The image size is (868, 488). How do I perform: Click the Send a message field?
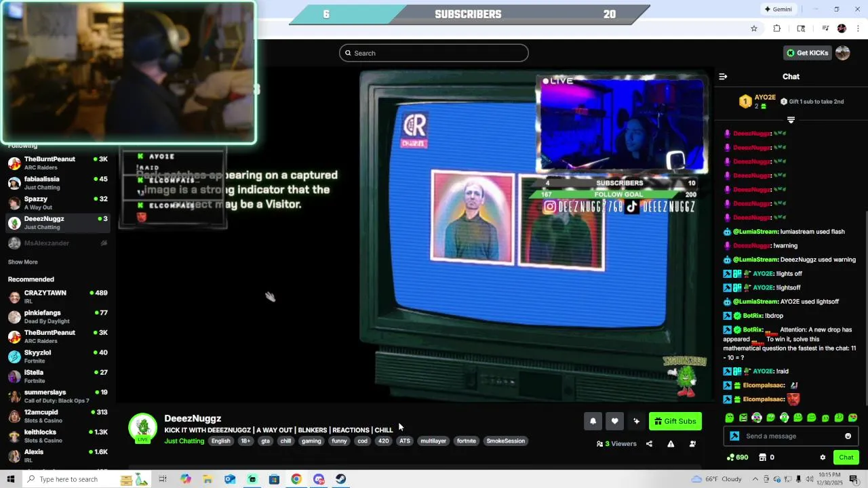point(791,436)
